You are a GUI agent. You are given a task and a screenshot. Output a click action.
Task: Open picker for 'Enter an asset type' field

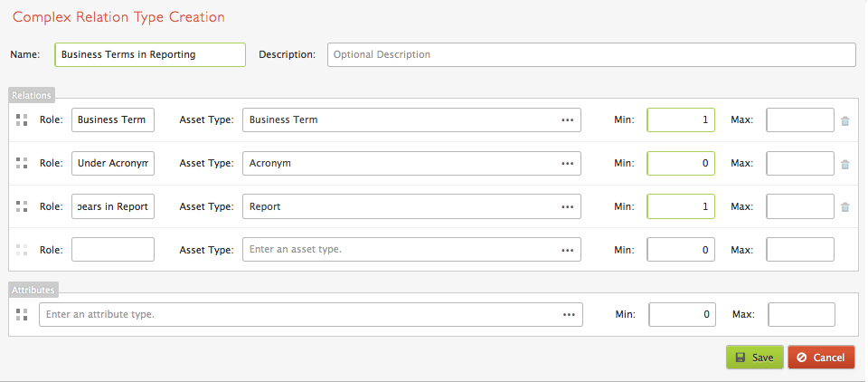[568, 250]
